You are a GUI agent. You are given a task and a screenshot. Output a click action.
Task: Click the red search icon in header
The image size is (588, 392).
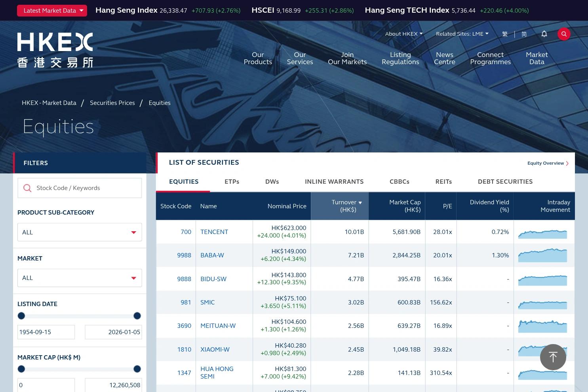(x=564, y=34)
